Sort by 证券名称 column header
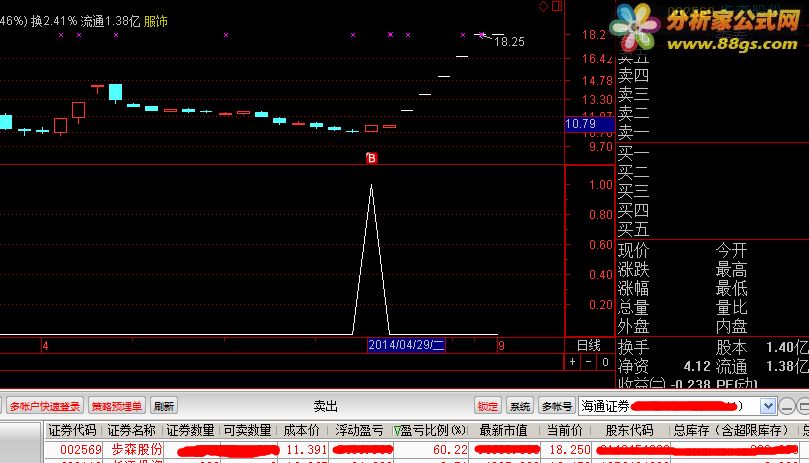Screen dimensions: 809x463 (x=131, y=430)
